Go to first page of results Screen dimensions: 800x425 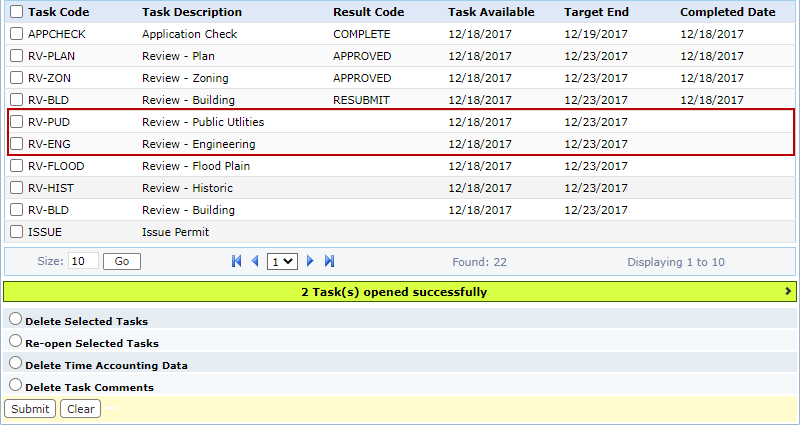237,261
